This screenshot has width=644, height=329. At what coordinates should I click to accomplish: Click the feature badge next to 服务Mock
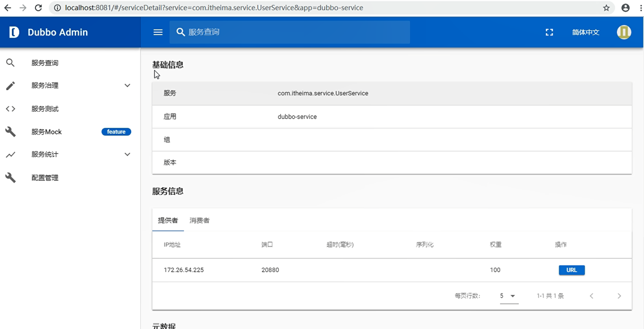(x=116, y=132)
